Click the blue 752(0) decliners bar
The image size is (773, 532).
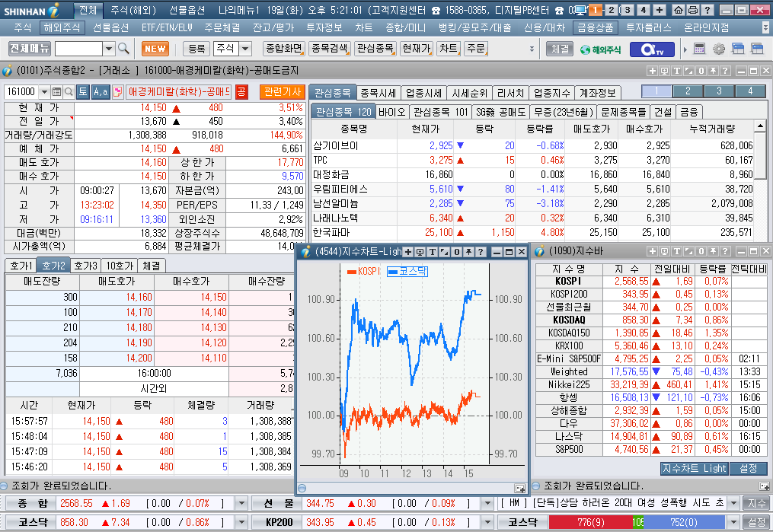[684, 522]
